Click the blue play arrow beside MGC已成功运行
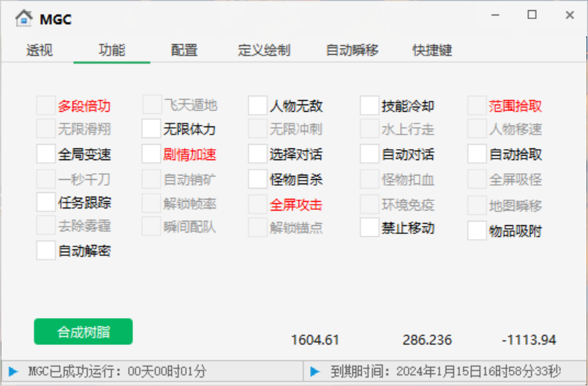This screenshot has width=588, height=386. pos(13,371)
